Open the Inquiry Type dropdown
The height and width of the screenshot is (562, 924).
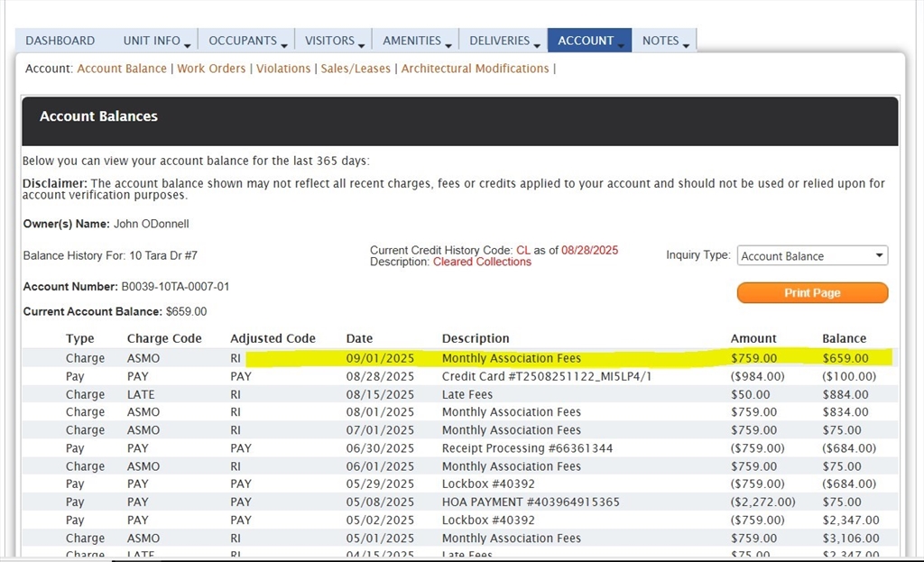(812, 256)
